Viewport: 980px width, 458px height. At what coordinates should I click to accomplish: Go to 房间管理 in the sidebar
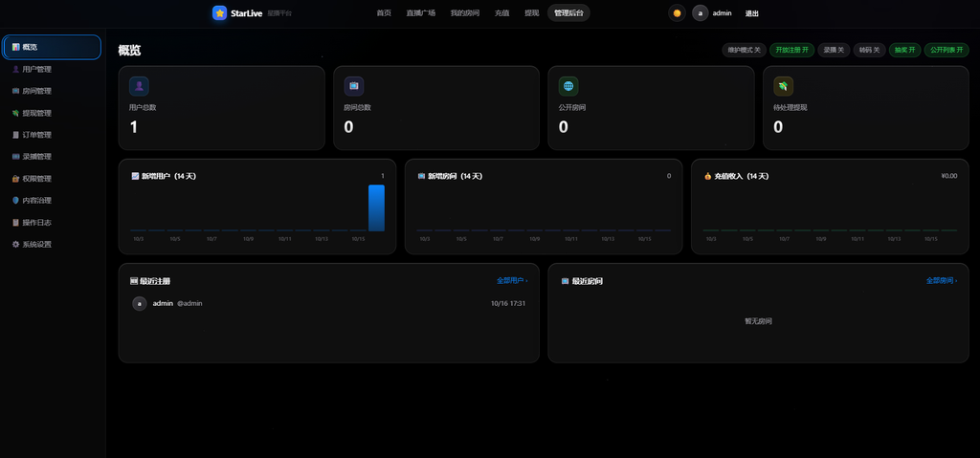click(52, 91)
